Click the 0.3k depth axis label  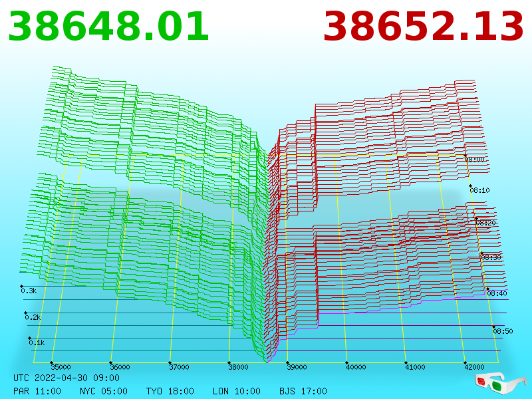click(29, 291)
